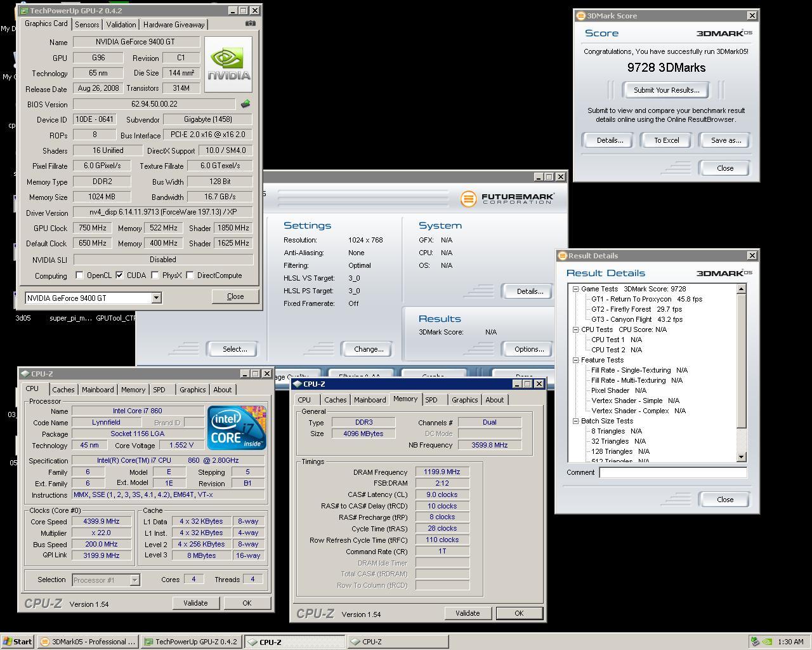812x650 pixels.
Task: Select Vertex Shader - Simple result row
Action: (x=635, y=401)
